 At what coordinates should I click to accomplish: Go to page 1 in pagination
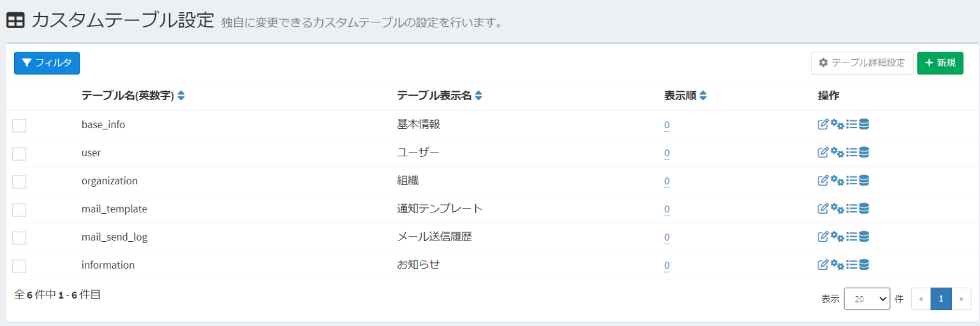tap(941, 299)
